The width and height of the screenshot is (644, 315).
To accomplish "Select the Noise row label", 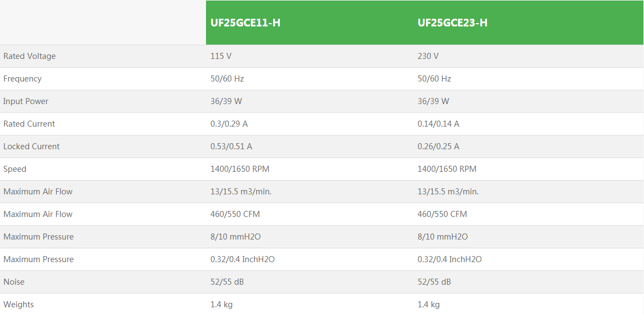I will [x=14, y=282].
